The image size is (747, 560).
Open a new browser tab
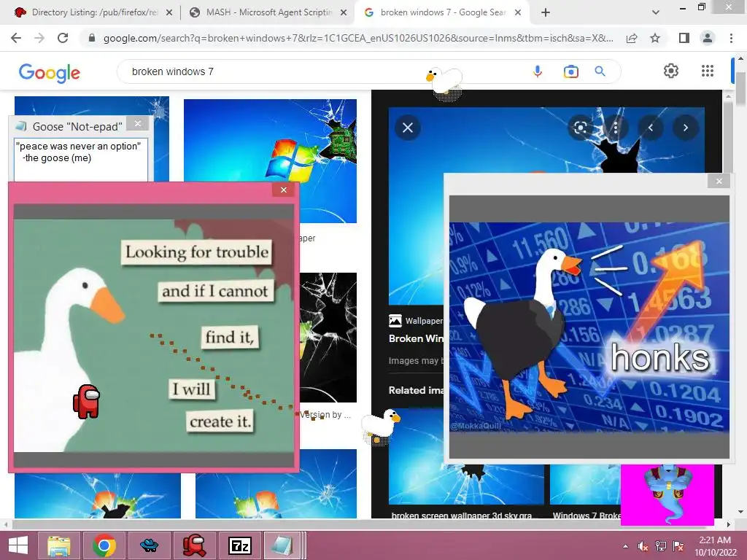pyautogui.click(x=546, y=12)
